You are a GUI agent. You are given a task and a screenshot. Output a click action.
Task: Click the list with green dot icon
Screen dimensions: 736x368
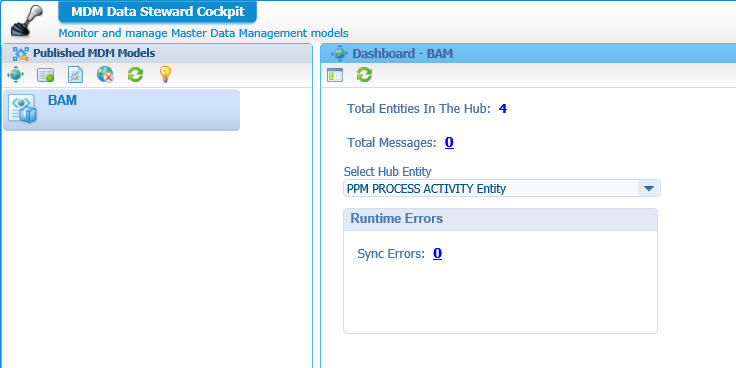click(x=46, y=75)
